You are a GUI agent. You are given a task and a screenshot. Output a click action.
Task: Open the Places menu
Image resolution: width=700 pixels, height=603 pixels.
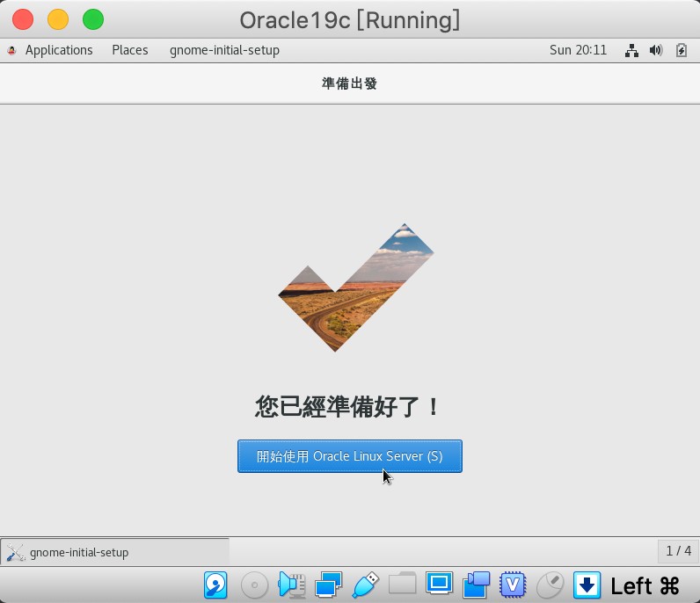[x=130, y=50]
